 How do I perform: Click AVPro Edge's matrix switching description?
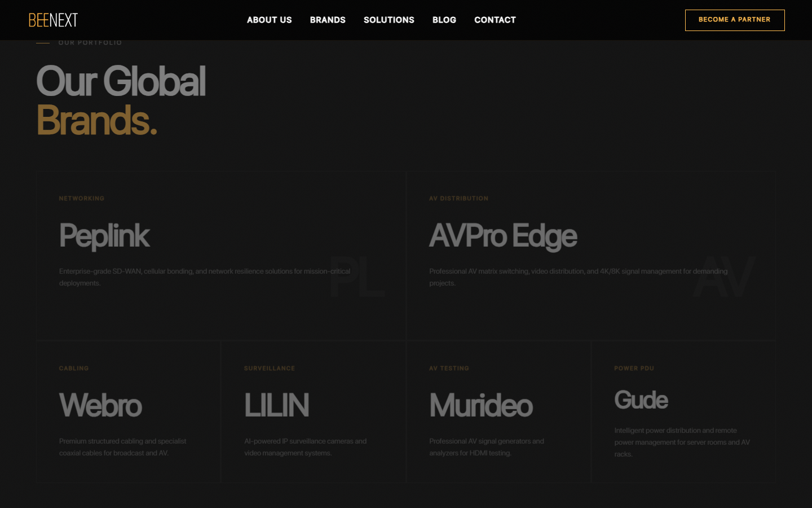(x=579, y=277)
